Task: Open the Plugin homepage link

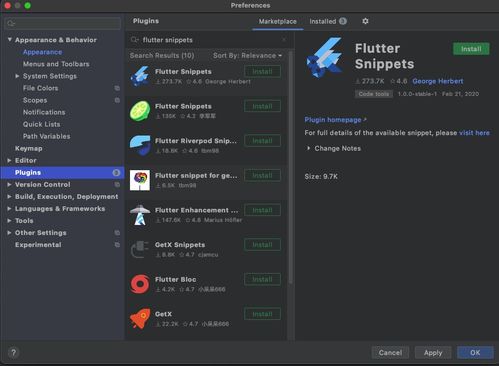Action: 335,120
